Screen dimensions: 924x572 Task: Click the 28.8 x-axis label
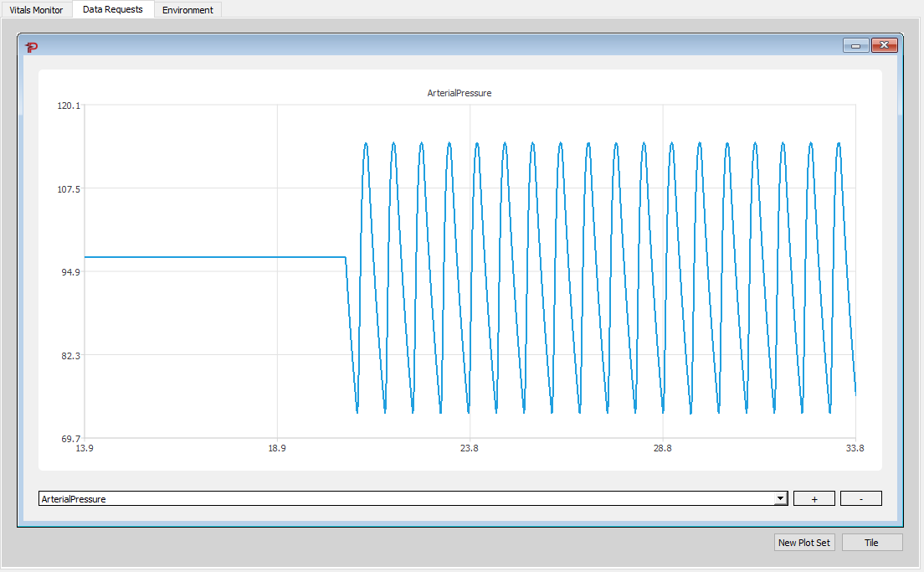tap(662, 448)
